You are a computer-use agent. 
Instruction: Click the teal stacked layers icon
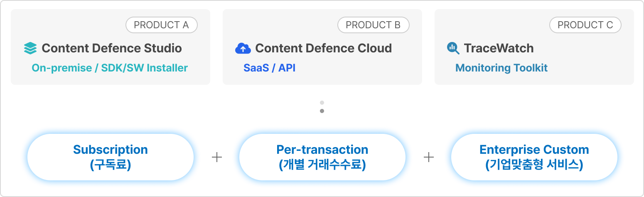coord(30,49)
